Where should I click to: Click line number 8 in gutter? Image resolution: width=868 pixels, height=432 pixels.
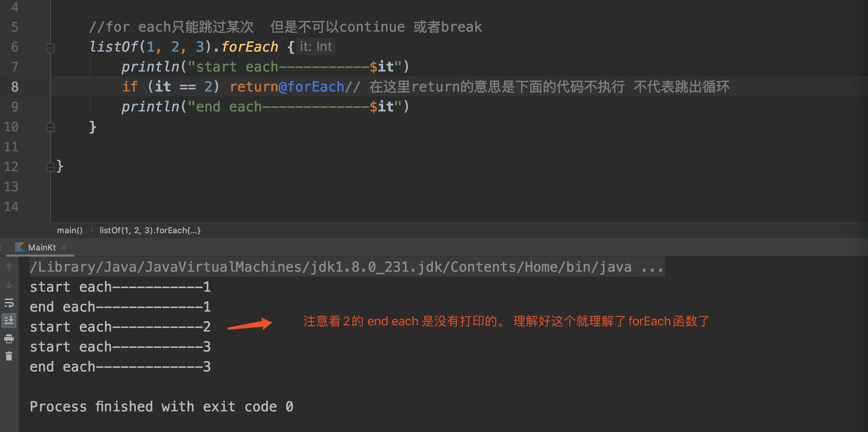[x=15, y=87]
